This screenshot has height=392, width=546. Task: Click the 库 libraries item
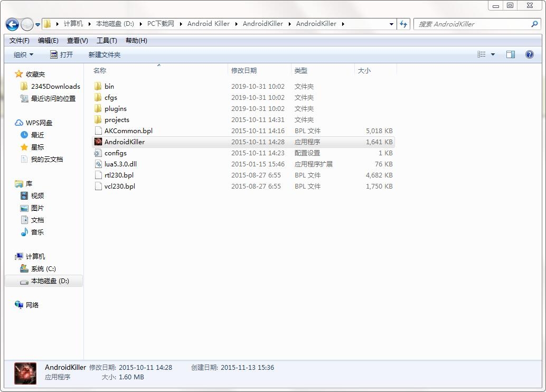click(x=24, y=184)
